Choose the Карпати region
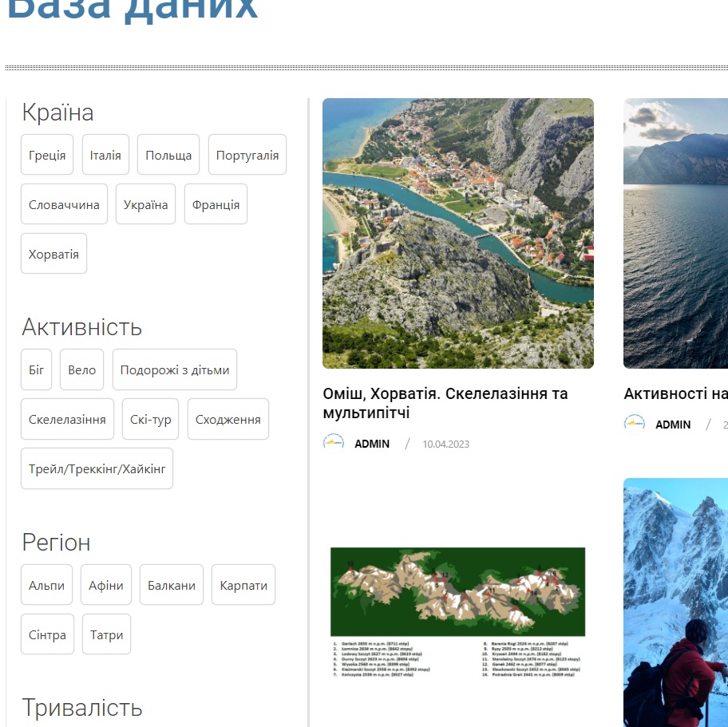The width and height of the screenshot is (728, 727). (243, 584)
